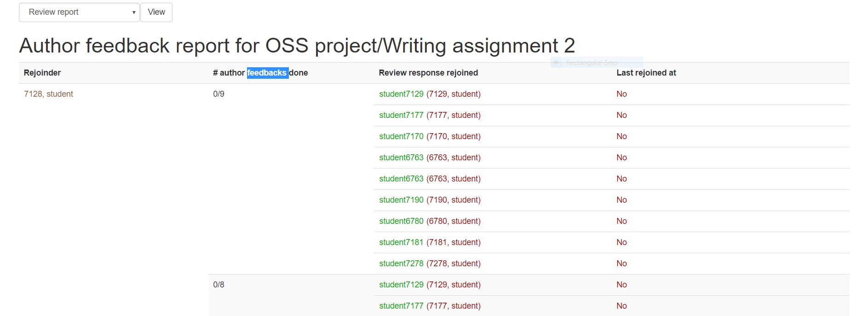Image resolution: width=868 pixels, height=316 pixels.
Task: Click the highlighted "feedbacks" word in header
Action: pyautogui.click(x=267, y=73)
